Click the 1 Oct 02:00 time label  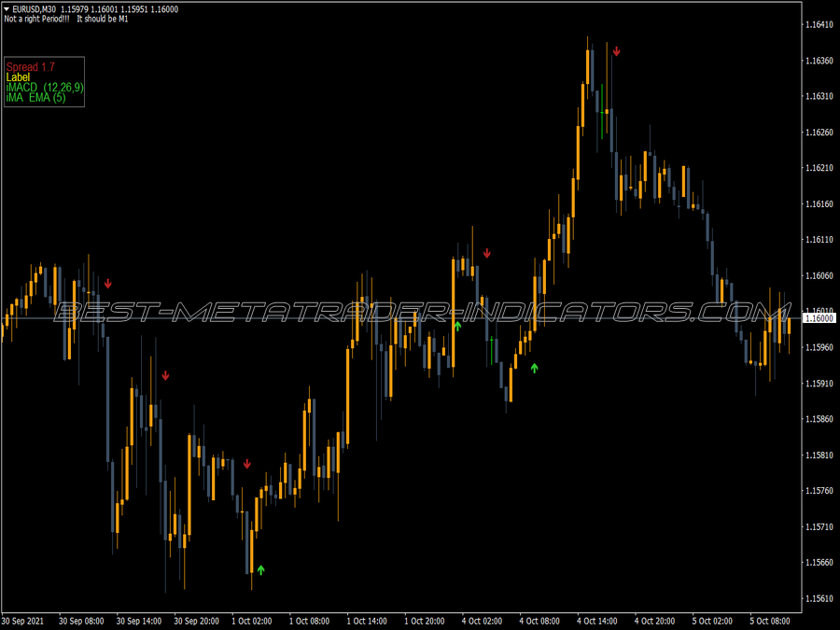pos(252,621)
